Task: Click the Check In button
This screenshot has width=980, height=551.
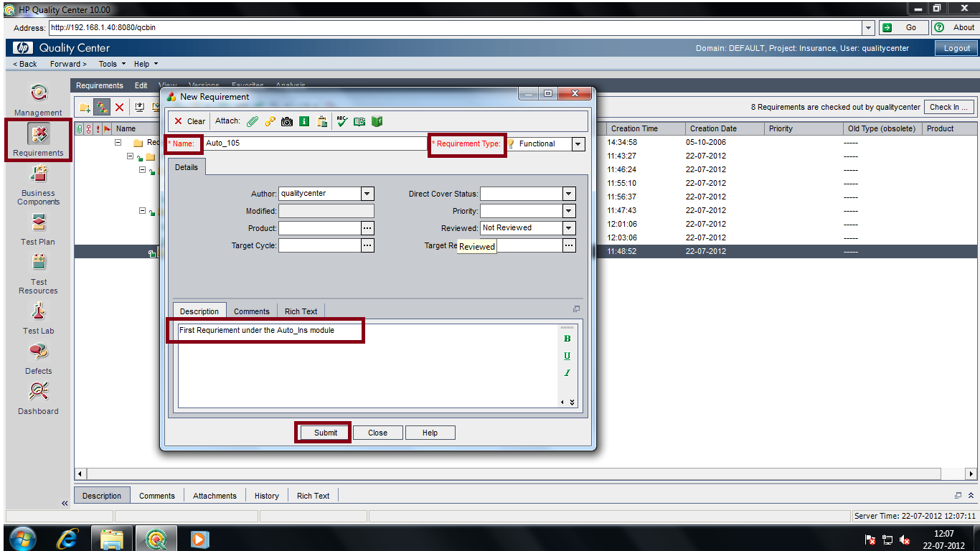Action: point(949,107)
